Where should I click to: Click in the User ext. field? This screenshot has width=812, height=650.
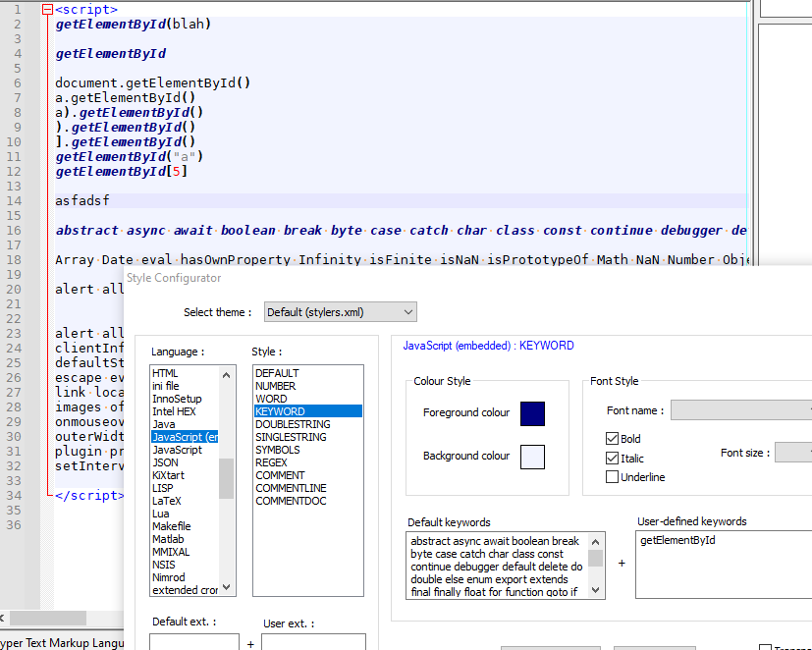tap(313, 642)
